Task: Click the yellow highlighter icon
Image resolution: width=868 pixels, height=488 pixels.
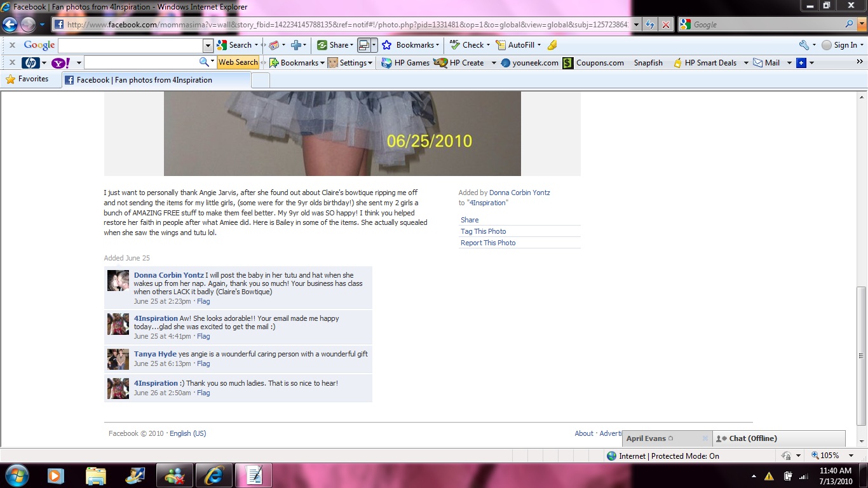Action: coord(552,45)
